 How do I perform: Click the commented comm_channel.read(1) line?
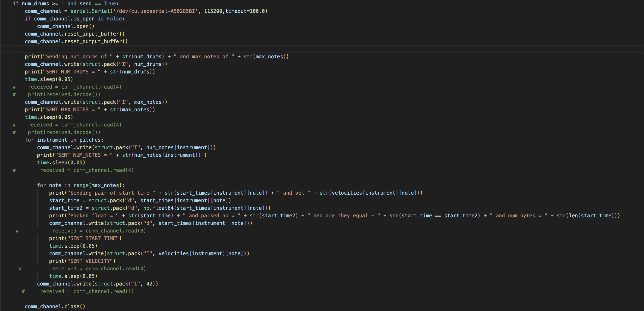(x=87, y=291)
